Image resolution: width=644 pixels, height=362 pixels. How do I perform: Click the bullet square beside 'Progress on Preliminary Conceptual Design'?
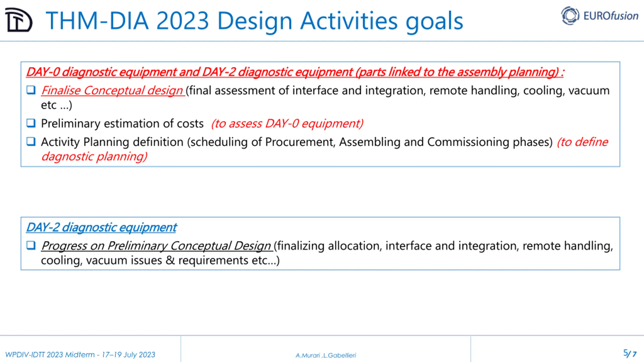point(31,245)
